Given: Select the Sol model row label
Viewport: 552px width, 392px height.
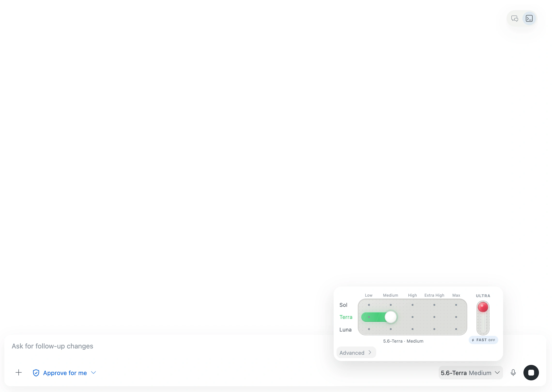Looking at the screenshot, I should point(343,305).
